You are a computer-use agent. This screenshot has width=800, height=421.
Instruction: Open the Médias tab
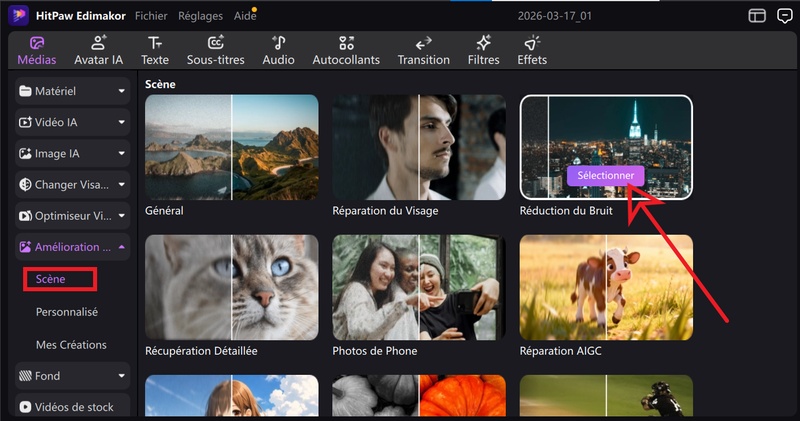pos(37,51)
